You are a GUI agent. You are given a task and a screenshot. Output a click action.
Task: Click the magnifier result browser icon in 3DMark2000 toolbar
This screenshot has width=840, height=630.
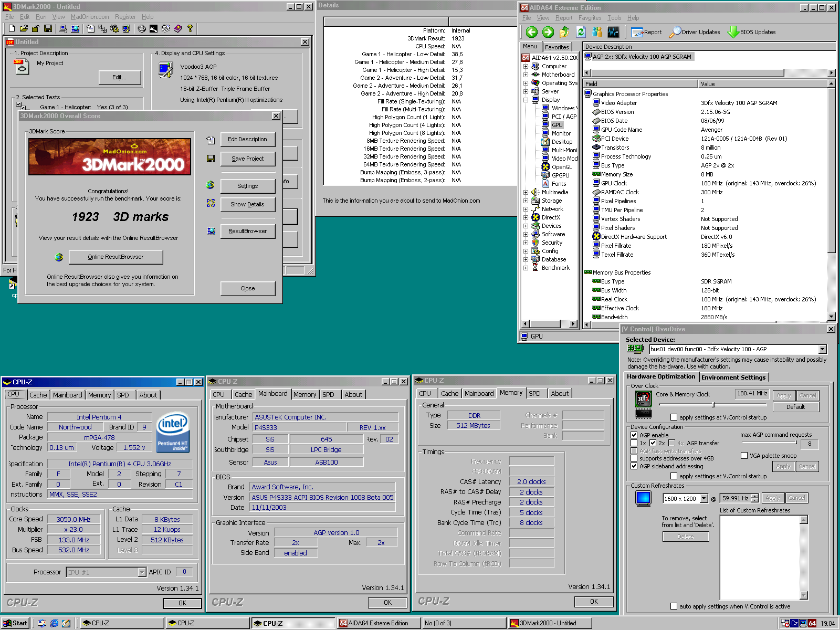point(75,28)
